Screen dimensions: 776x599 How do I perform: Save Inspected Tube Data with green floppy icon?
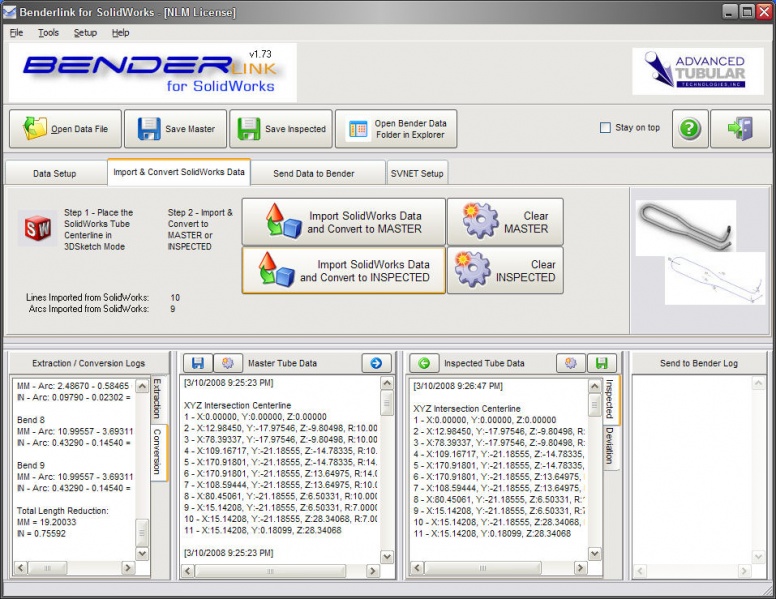600,363
